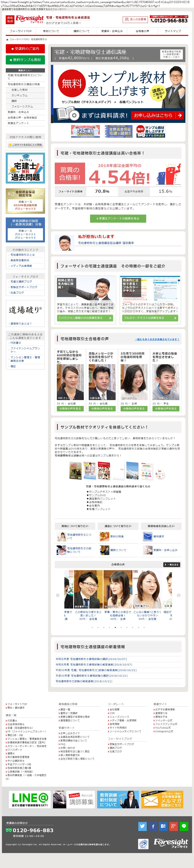Advance the 合格者の声 carousel with the right arrow
194x868 pixels.
(x=178, y=595)
